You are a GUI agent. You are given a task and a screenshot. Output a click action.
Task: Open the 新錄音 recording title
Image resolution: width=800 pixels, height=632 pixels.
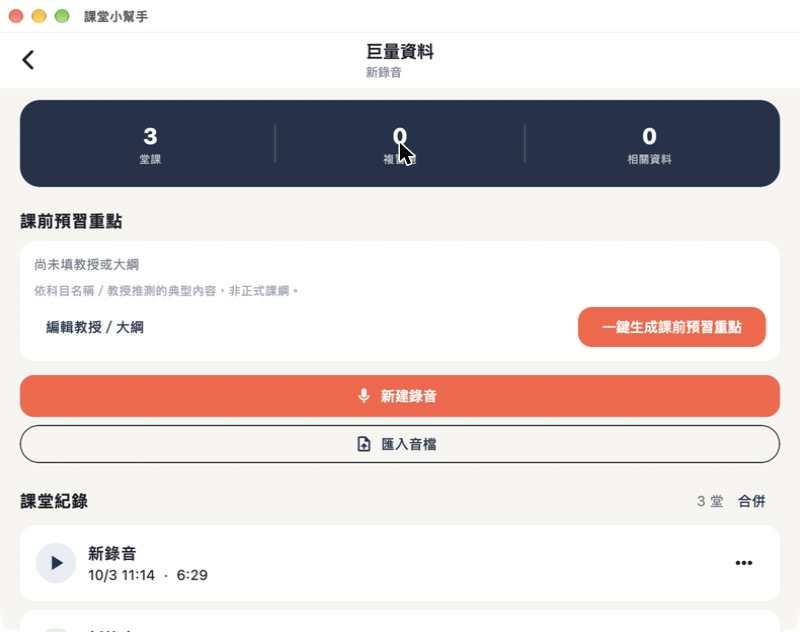click(112, 553)
